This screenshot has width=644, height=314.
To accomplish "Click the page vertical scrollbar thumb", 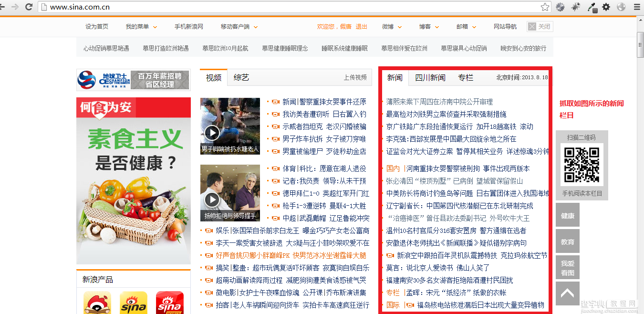I will pos(640,45).
